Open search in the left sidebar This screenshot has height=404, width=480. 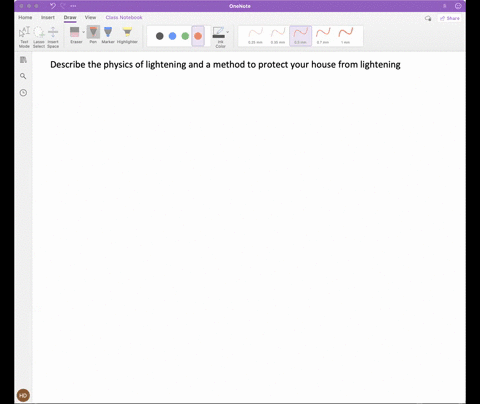23,76
